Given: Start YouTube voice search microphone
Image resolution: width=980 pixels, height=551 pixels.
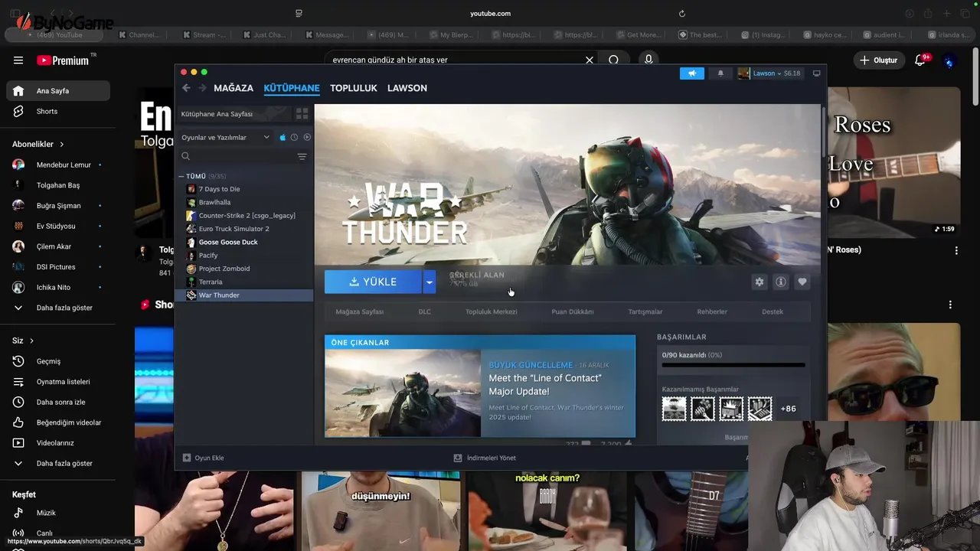Looking at the screenshot, I should (648, 60).
